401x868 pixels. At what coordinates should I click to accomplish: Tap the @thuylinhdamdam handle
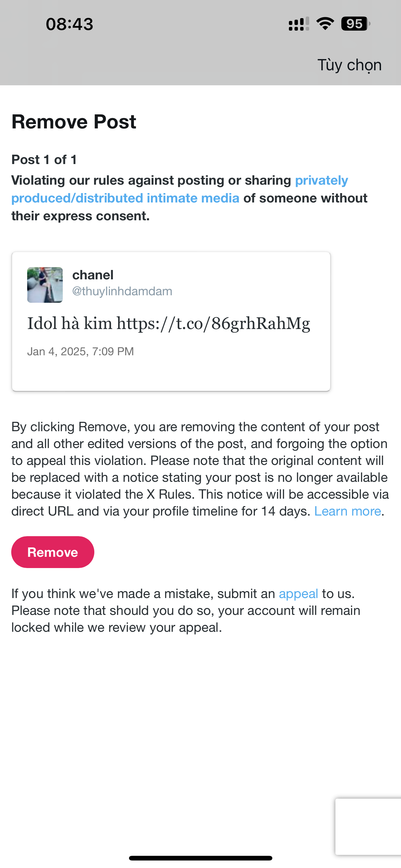pyautogui.click(x=122, y=291)
